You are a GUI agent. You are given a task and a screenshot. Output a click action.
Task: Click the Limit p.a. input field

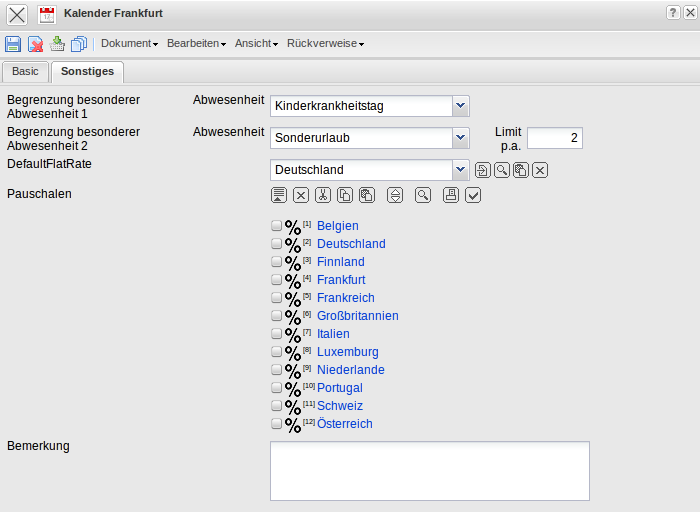coord(554,138)
